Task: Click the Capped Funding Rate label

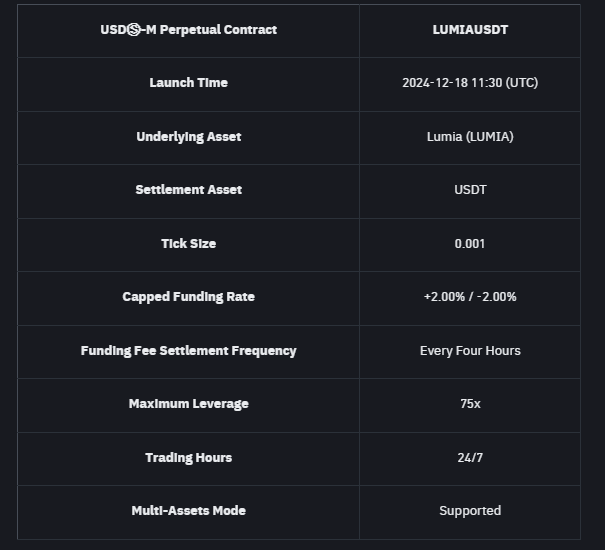Action: [188, 297]
